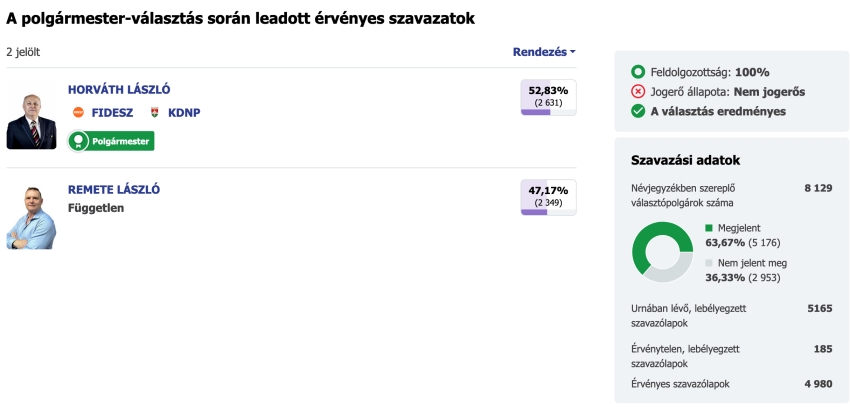
Task: Click the FIDESZ party name text
Action: point(112,112)
